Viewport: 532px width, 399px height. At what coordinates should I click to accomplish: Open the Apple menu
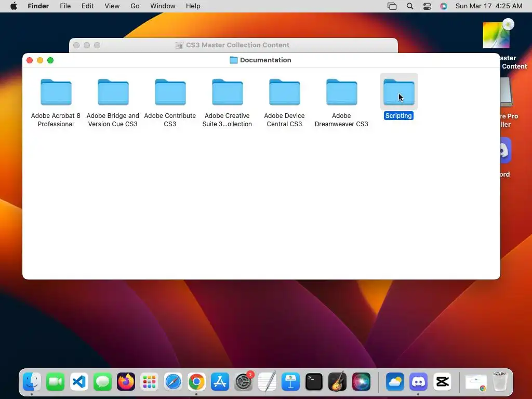[x=14, y=6]
